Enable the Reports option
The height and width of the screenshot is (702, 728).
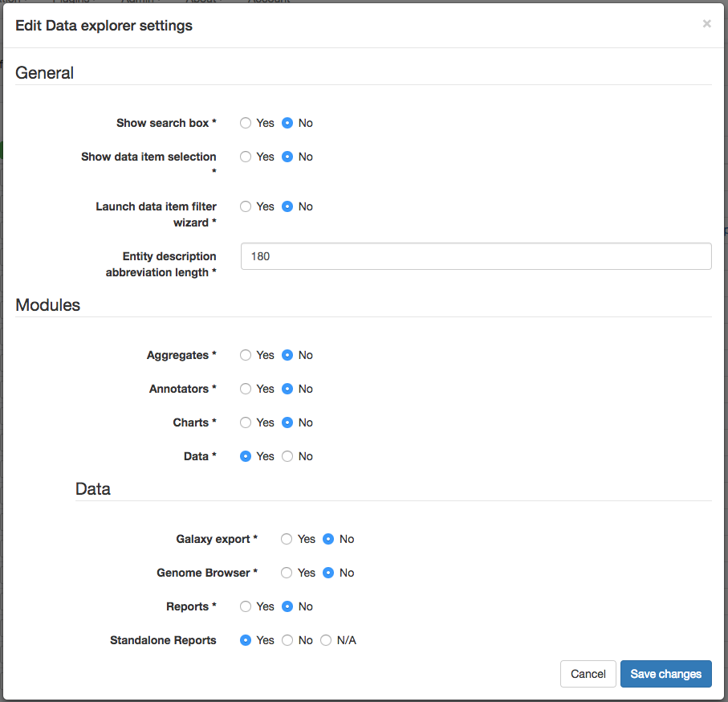pyautogui.click(x=246, y=606)
